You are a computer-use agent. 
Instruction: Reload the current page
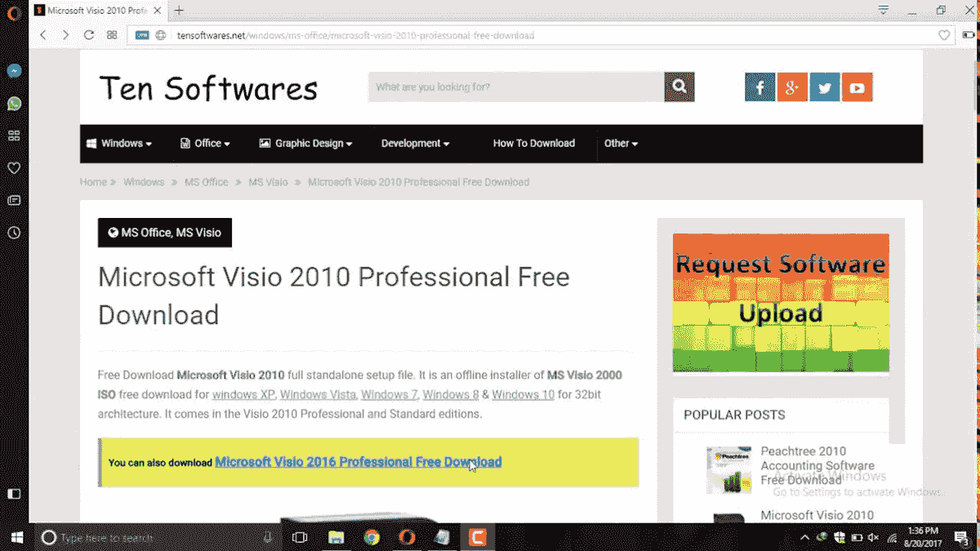[x=89, y=35]
